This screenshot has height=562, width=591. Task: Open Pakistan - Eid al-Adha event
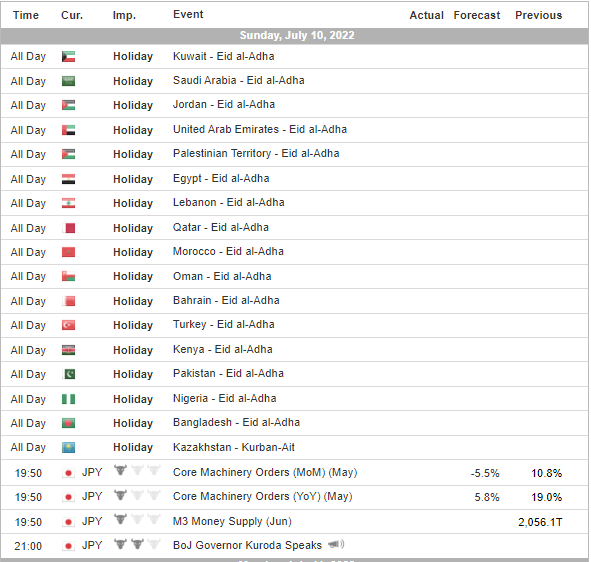pos(228,374)
